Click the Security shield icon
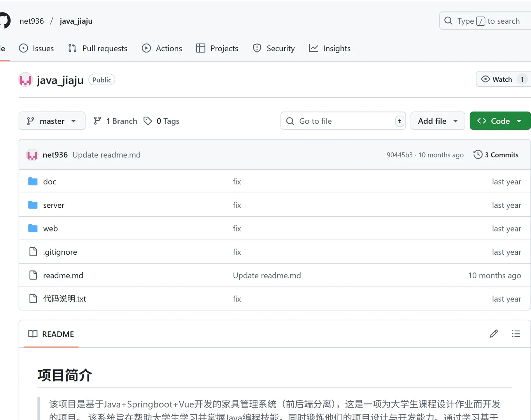Viewport: 531px width, 420px height. pos(257,48)
